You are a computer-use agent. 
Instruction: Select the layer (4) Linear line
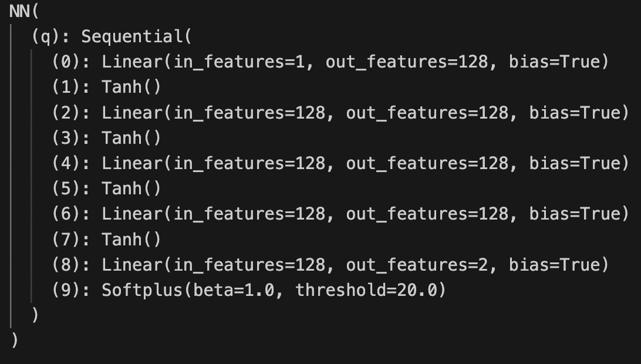click(x=340, y=164)
